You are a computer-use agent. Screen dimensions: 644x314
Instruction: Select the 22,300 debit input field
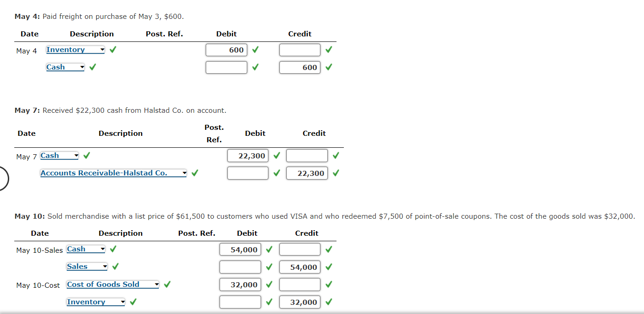point(248,155)
